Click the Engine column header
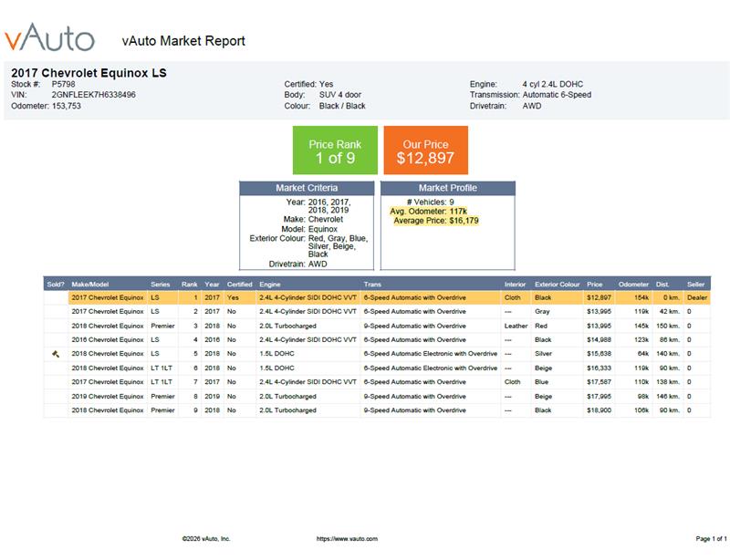The width and height of the screenshot is (730, 560). pos(270,284)
